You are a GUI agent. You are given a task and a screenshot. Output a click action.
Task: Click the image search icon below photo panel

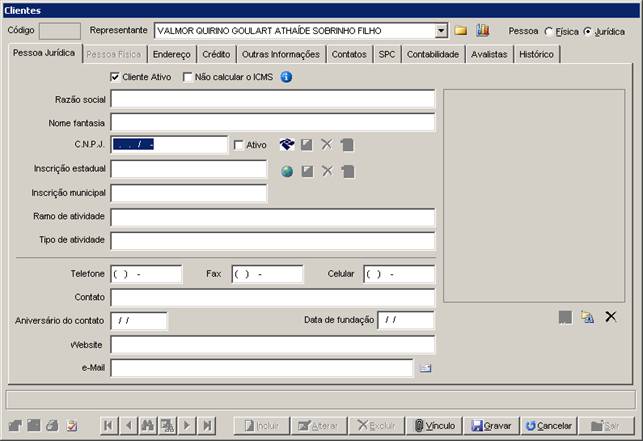tap(587, 317)
